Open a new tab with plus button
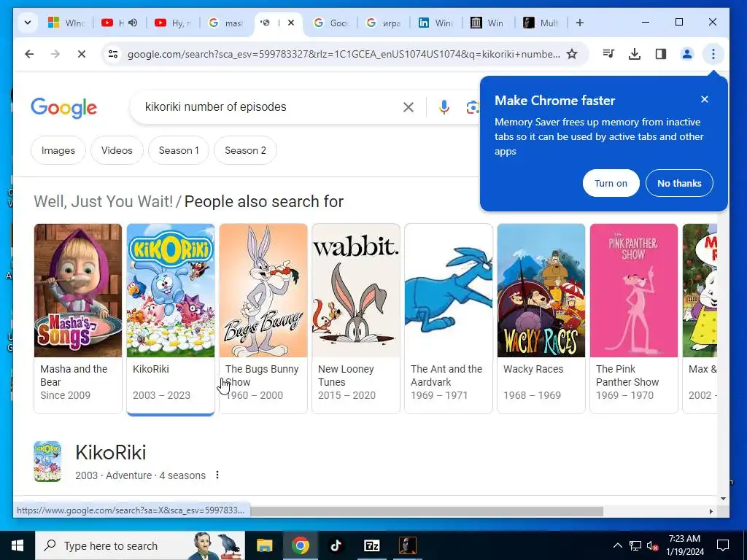 (580, 23)
